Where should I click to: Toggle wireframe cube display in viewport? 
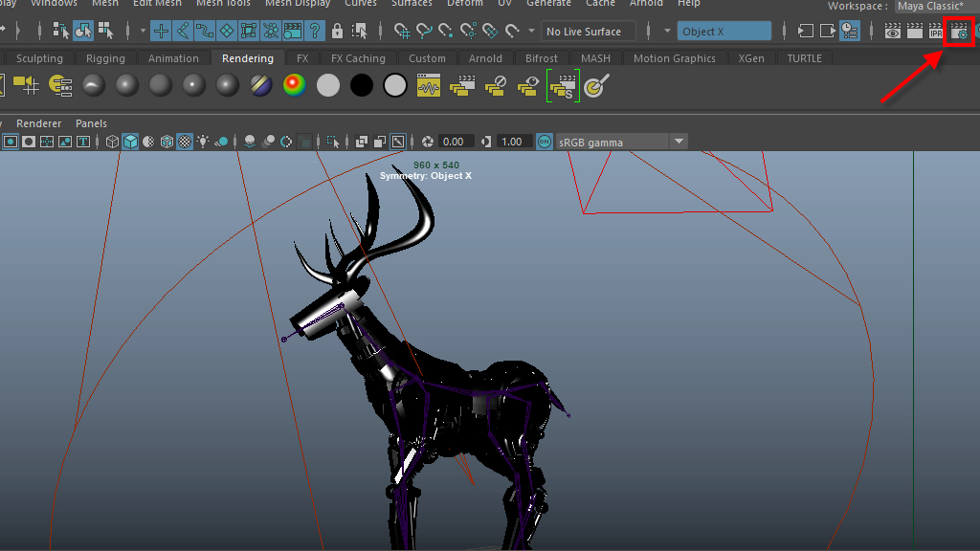pos(112,142)
